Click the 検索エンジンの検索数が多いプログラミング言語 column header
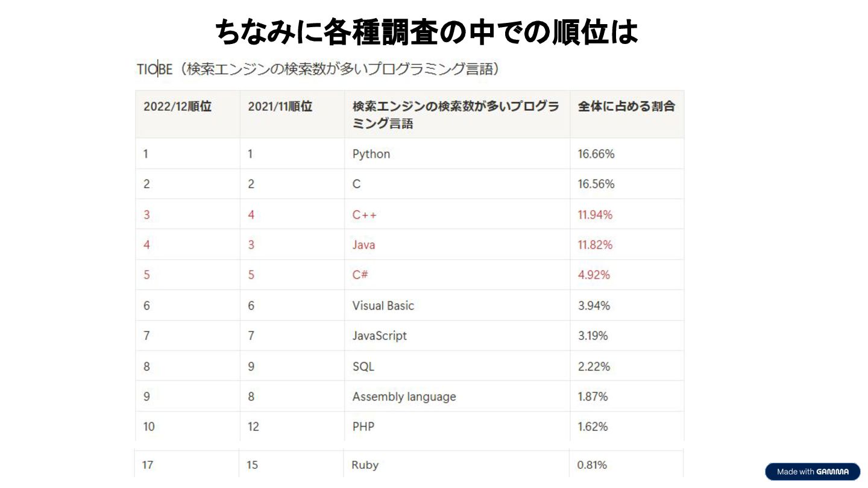This screenshot has height=488, width=868. coord(456,115)
